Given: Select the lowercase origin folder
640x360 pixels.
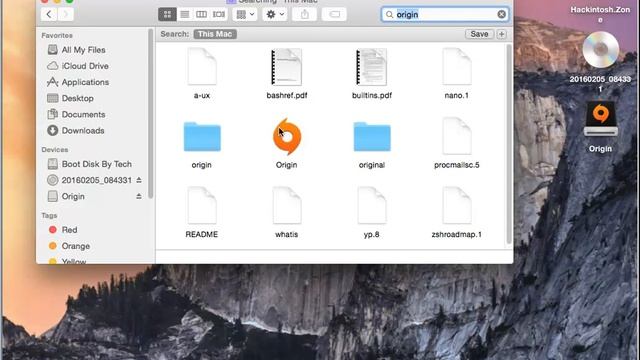Looking at the screenshot, I should tap(202, 137).
